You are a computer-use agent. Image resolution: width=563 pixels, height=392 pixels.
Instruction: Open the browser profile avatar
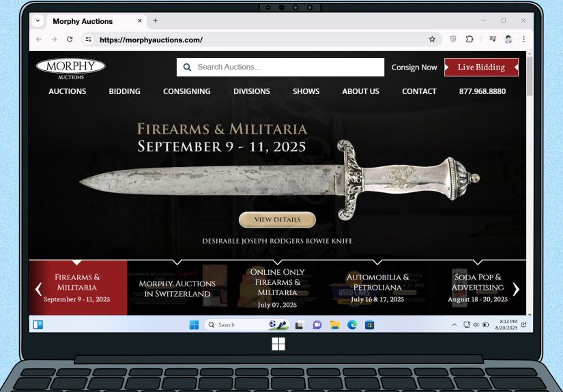pos(508,39)
